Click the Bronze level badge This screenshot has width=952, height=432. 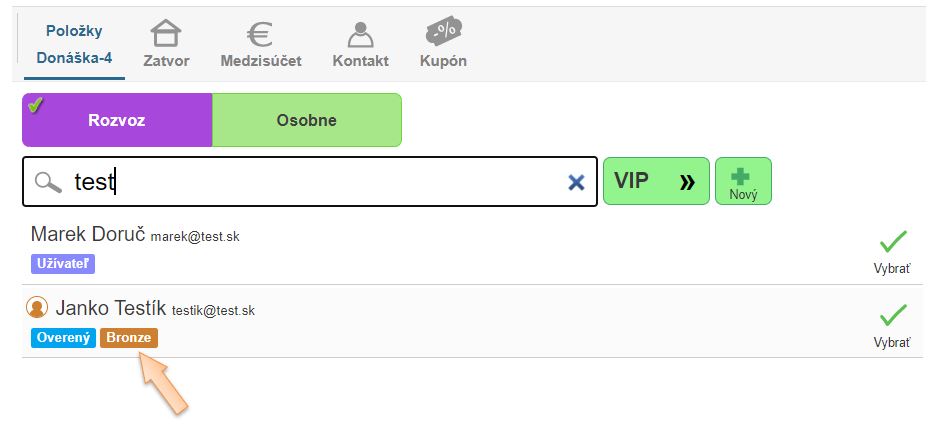(x=129, y=338)
